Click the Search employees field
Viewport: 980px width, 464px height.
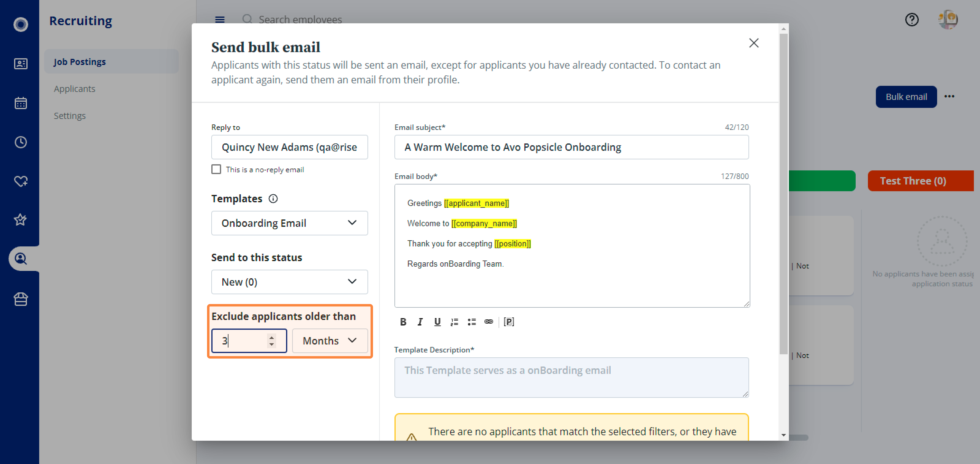click(x=300, y=19)
